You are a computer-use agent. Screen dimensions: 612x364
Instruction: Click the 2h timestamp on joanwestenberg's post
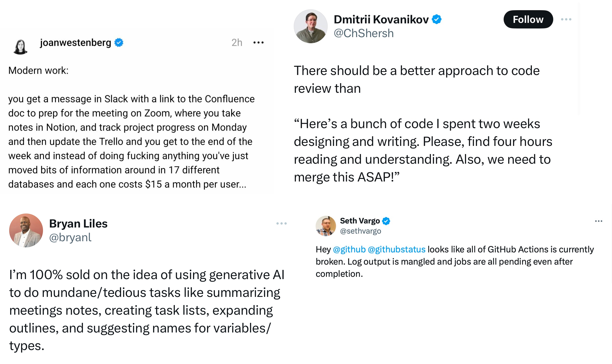click(237, 42)
